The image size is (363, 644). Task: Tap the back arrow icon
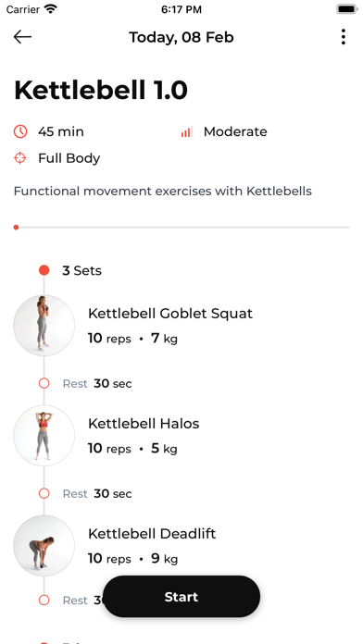[22, 37]
